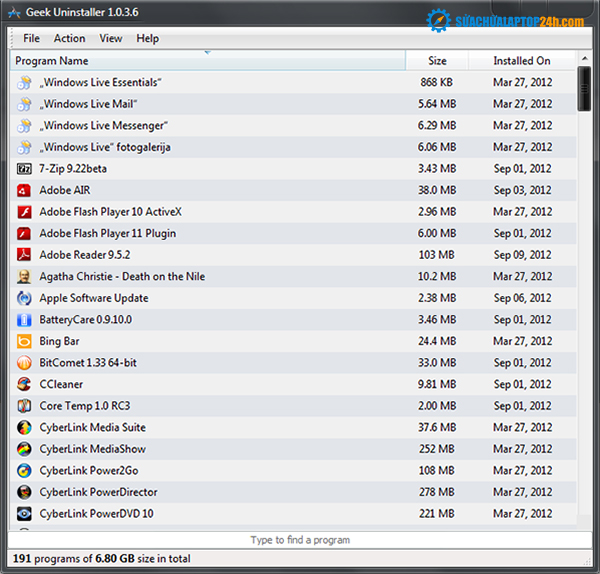Click the Bing Bar icon
The image size is (600, 574).
pyautogui.click(x=24, y=341)
